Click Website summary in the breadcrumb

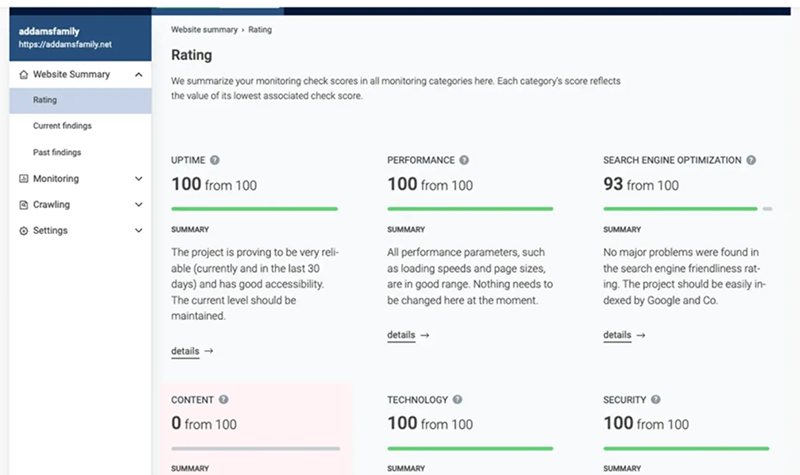(204, 30)
